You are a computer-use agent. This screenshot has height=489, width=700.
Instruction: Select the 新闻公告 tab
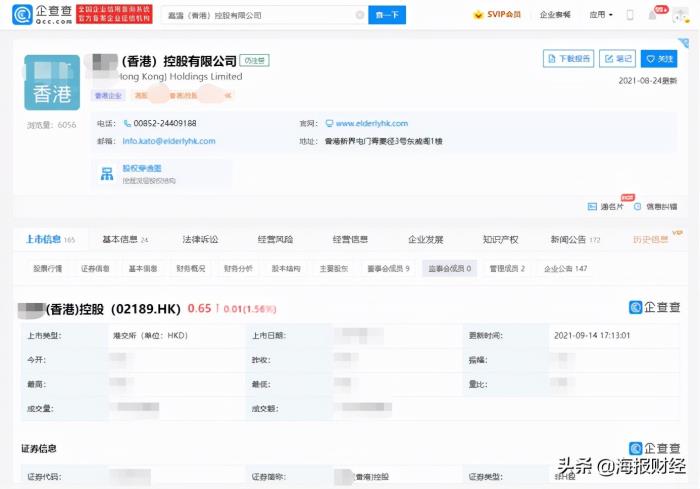pyautogui.click(x=574, y=240)
